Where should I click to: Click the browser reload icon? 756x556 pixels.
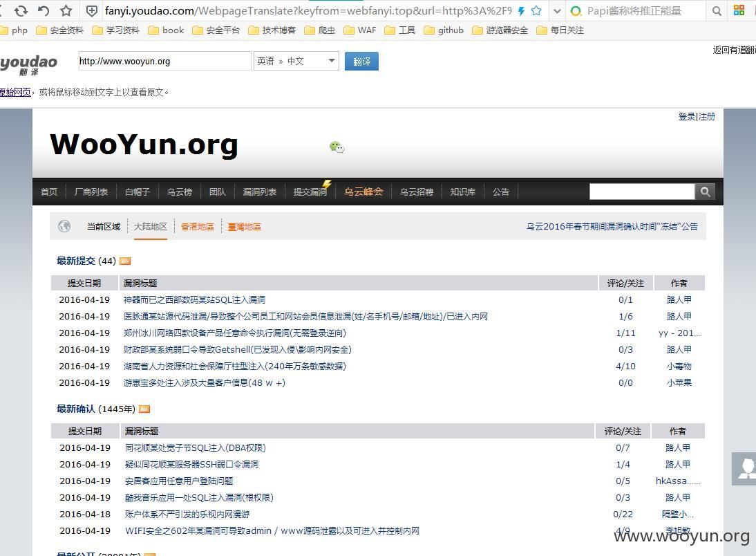tap(21, 10)
